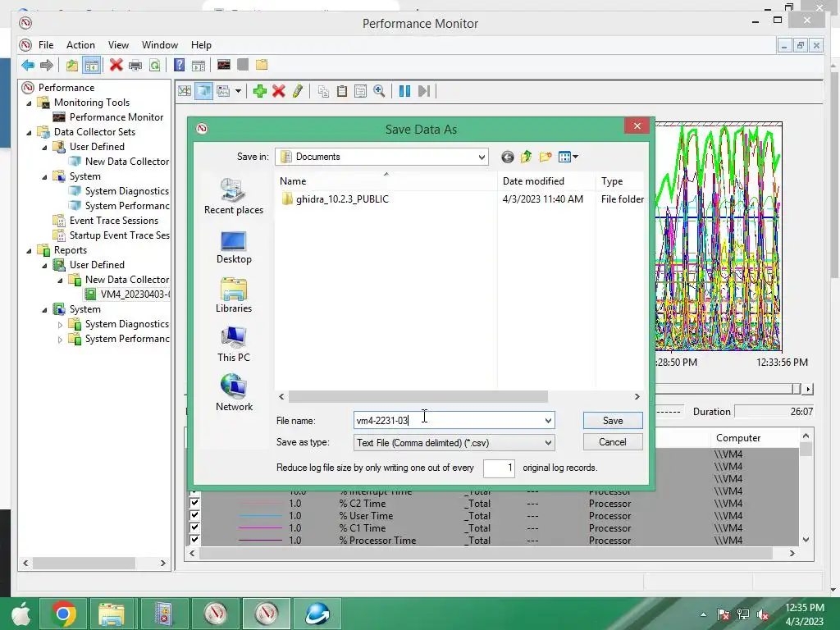Select This PC in Save dialog sidebar
This screenshot has width=840, height=630.
coord(234,345)
